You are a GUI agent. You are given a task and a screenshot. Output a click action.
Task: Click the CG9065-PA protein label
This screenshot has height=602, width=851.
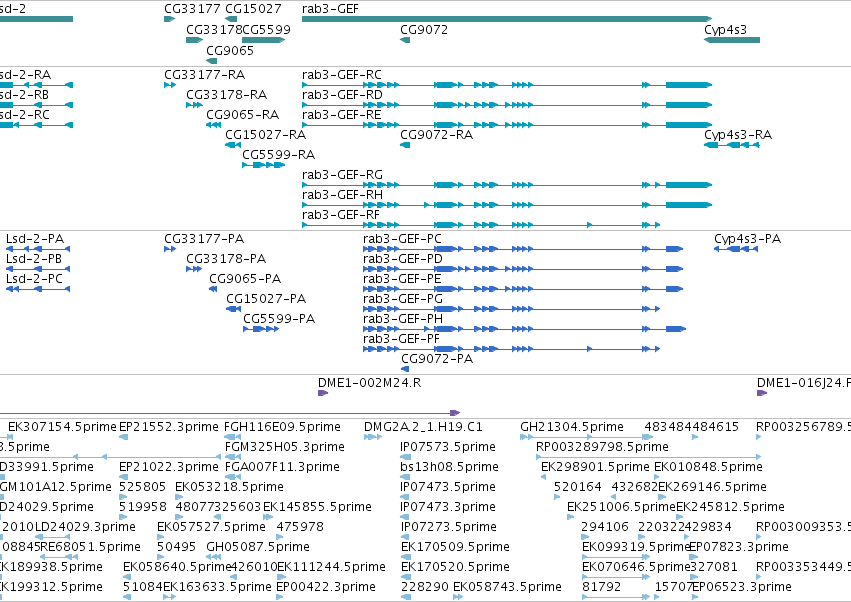pyautogui.click(x=245, y=278)
